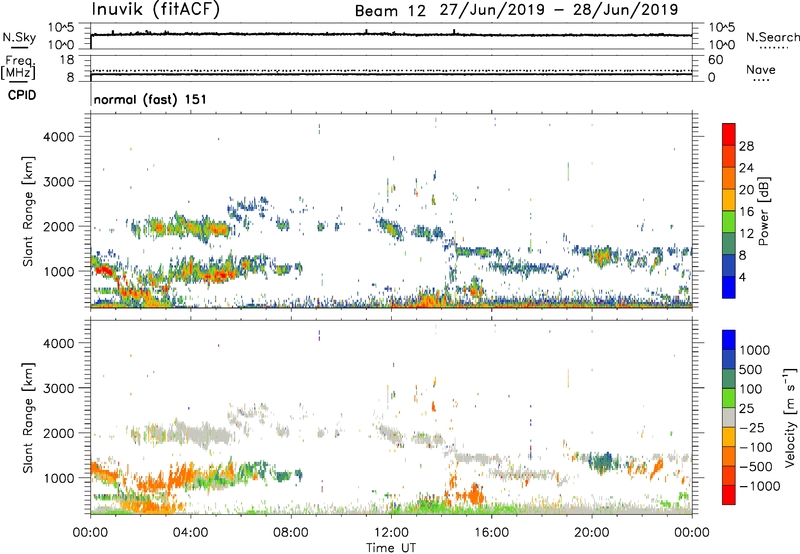Click the '4000' tick on power panel
Screen dimensions: 800x554
pos(59,137)
